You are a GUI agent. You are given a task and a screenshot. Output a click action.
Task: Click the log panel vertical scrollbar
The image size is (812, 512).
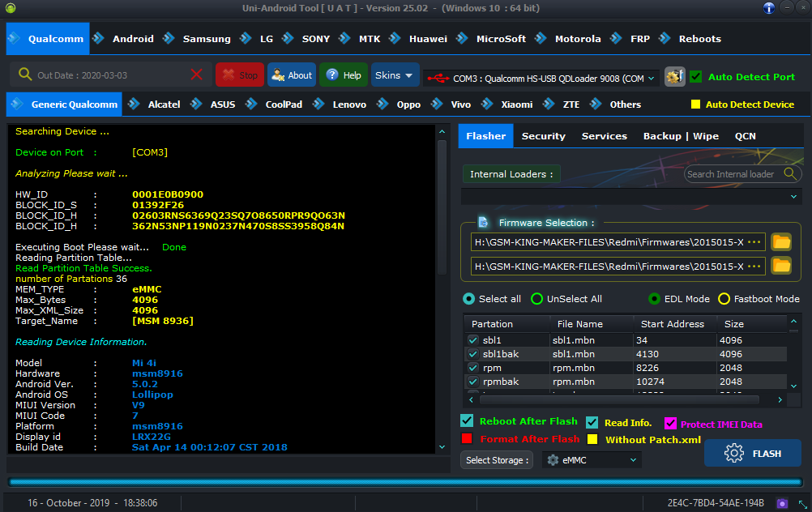point(442,207)
